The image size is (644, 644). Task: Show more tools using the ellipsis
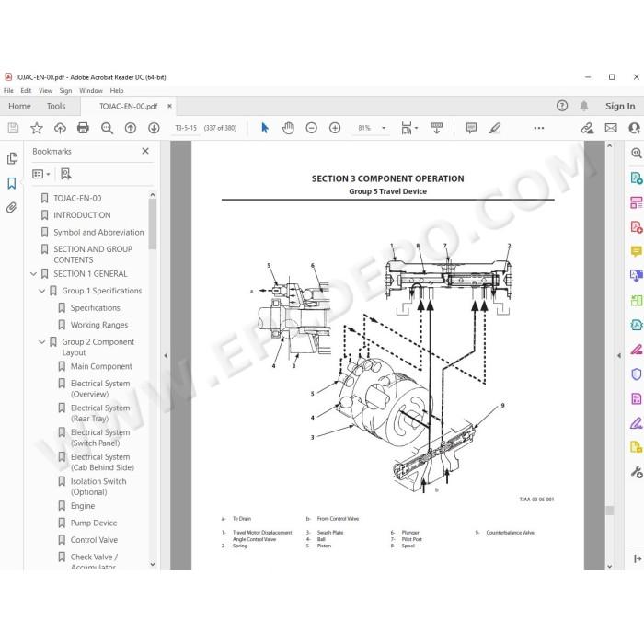539,128
